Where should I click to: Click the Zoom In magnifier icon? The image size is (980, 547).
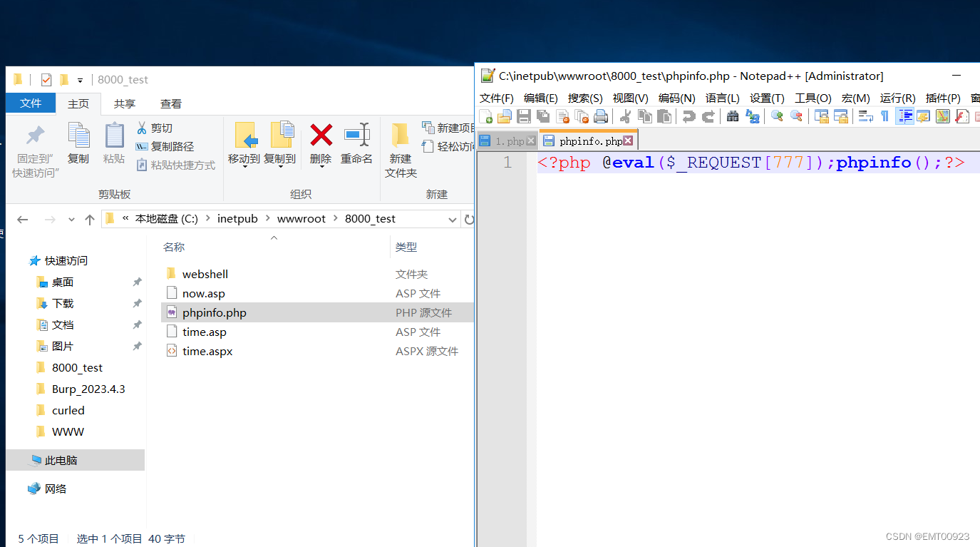click(x=778, y=116)
